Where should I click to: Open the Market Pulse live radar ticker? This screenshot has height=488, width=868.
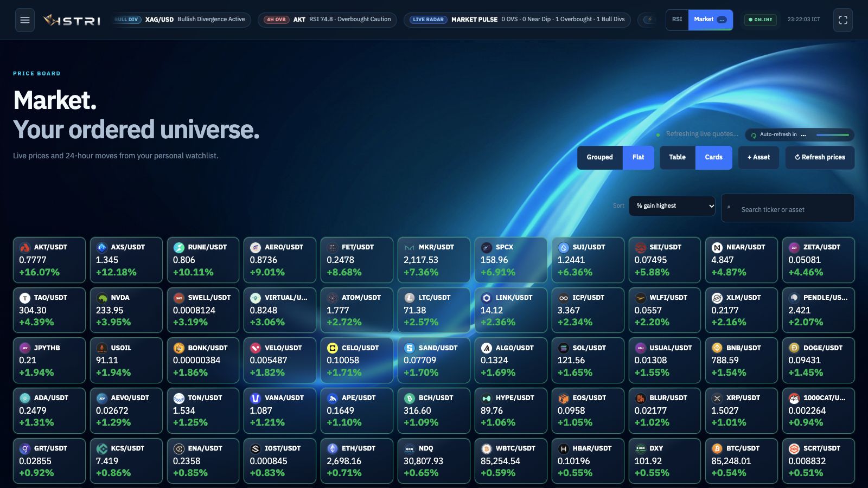pyautogui.click(x=518, y=20)
